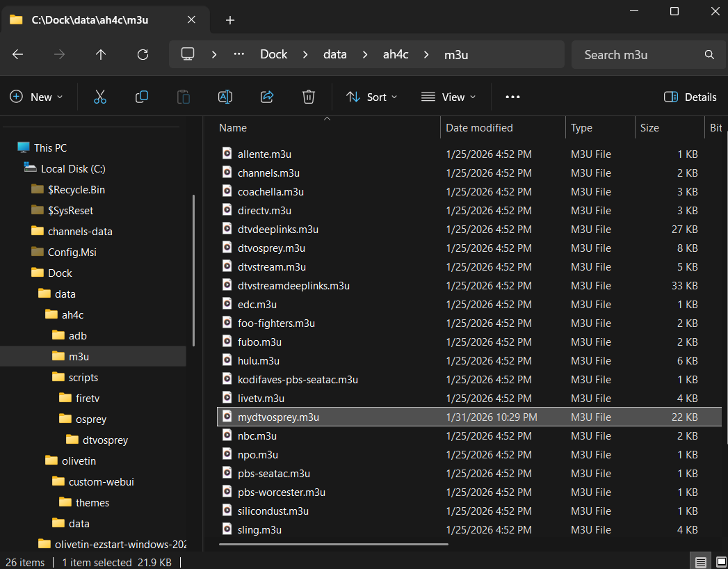Add a new tab with plus button
This screenshot has height=569, width=728.
coord(230,20)
